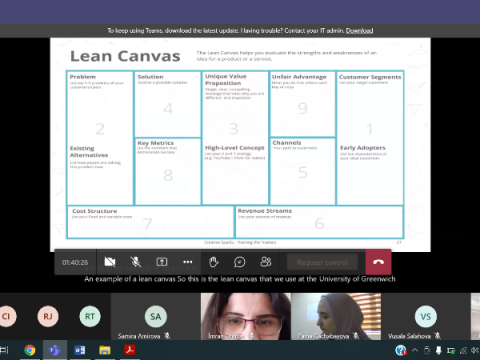
Task: Turn on the camera in meeting toolbar
Action: pyautogui.click(x=110, y=262)
